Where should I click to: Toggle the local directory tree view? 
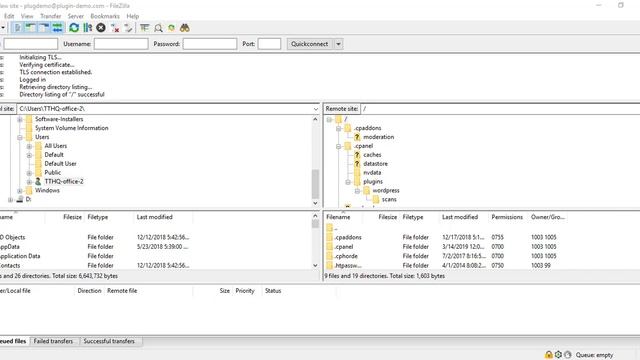point(31,28)
